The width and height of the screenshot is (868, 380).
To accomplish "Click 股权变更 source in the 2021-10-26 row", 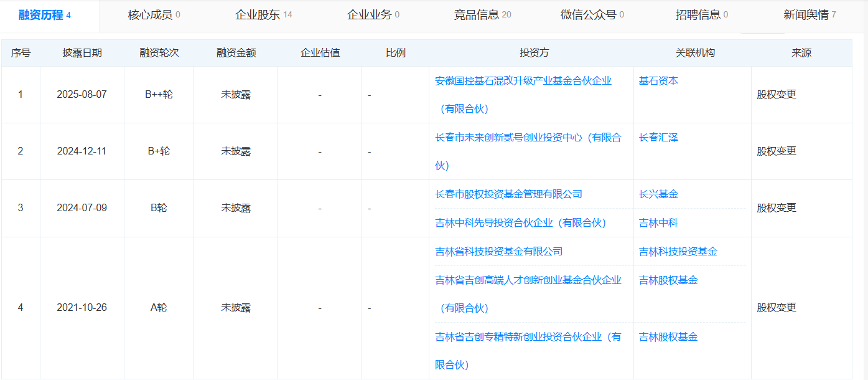I will (x=777, y=308).
